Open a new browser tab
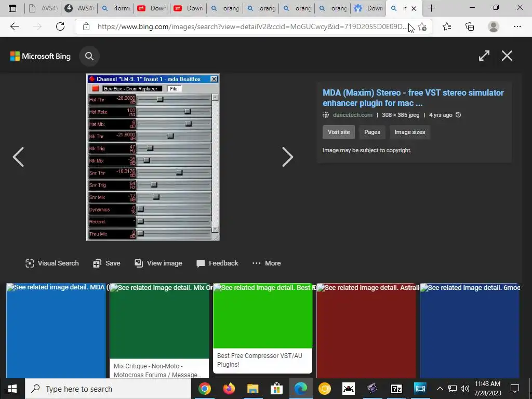 coord(431,8)
